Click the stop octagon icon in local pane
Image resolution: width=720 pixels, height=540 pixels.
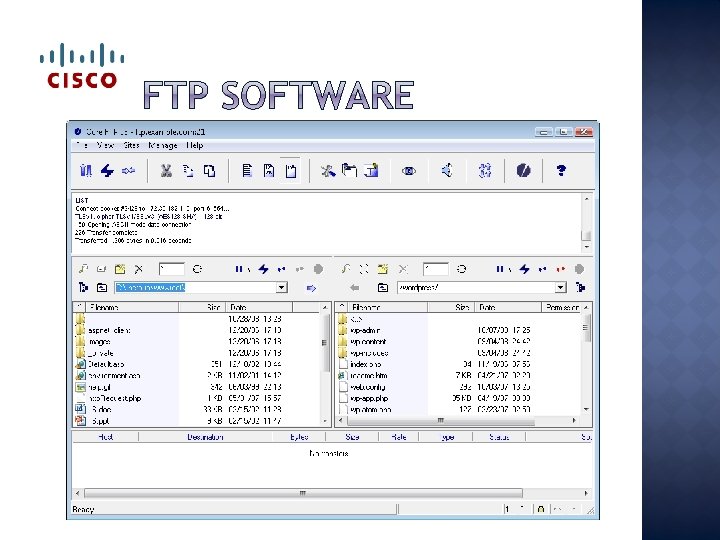click(x=318, y=269)
